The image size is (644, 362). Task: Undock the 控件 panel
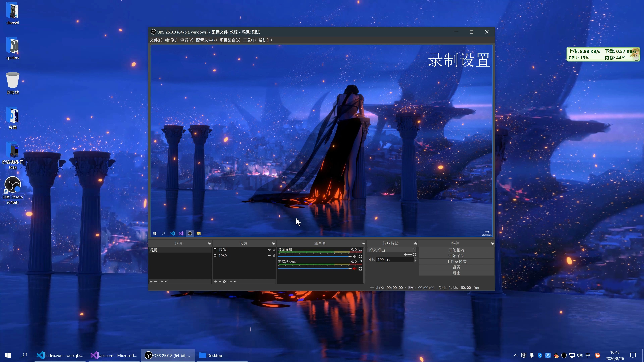point(493,243)
